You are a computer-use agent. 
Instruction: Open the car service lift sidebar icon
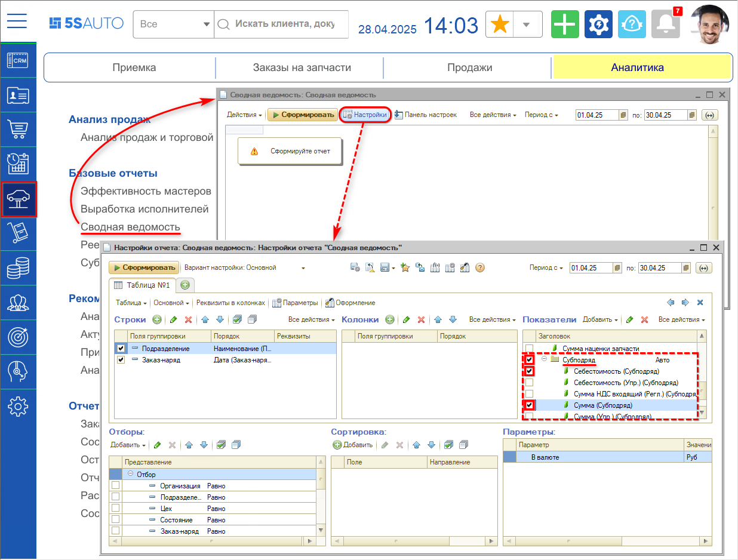coord(19,199)
